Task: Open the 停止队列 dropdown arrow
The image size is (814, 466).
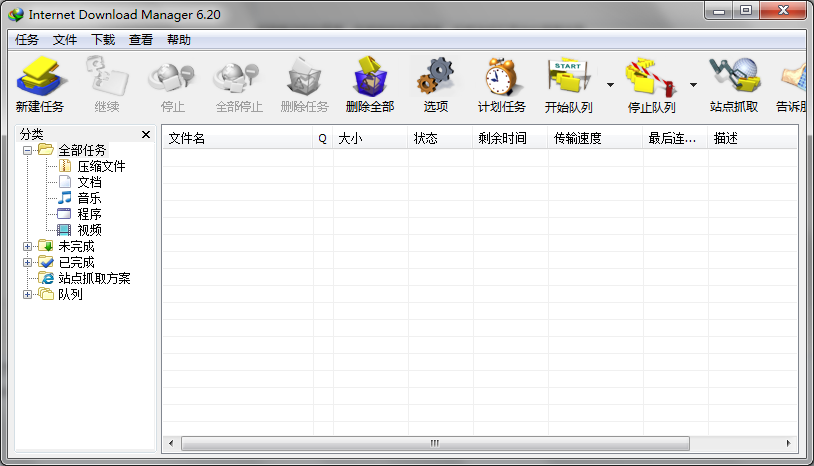Action: (x=693, y=85)
